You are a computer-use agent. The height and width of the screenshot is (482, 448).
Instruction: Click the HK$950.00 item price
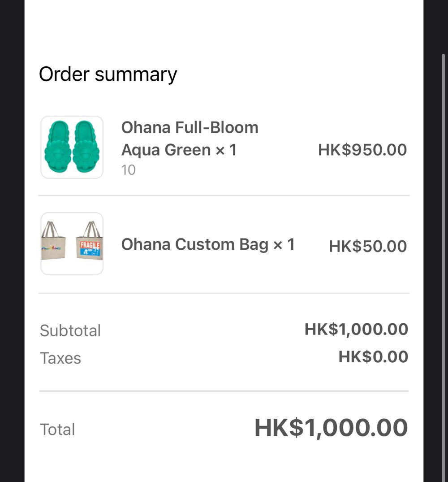coord(362,150)
